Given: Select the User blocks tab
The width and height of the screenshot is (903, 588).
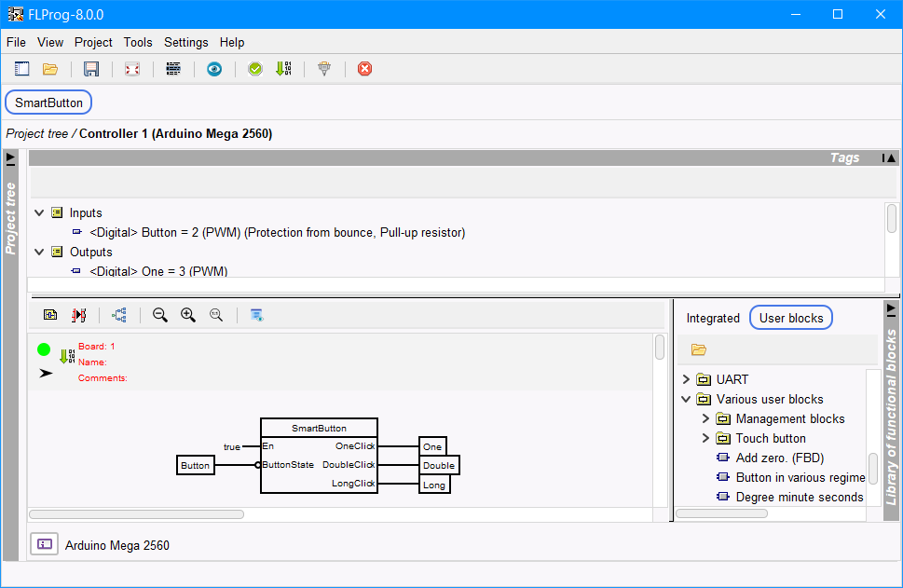Looking at the screenshot, I should click(x=790, y=318).
